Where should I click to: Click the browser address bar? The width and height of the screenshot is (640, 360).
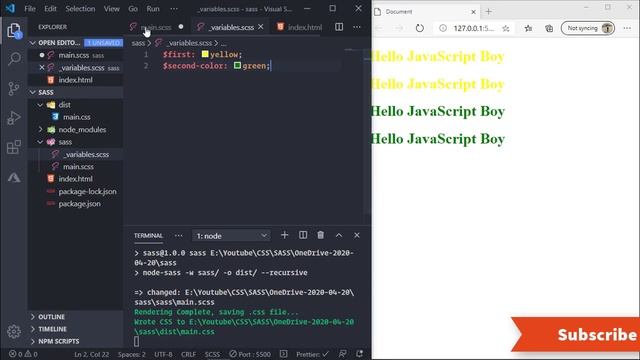click(x=473, y=28)
